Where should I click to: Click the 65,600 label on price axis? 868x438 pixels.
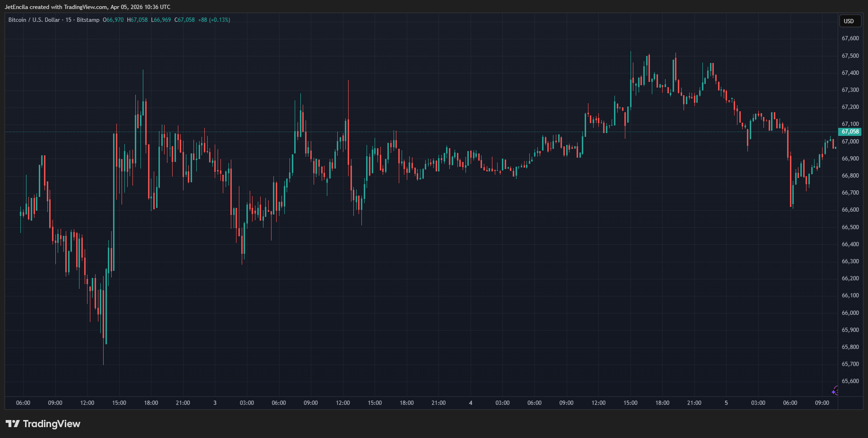pyautogui.click(x=850, y=381)
